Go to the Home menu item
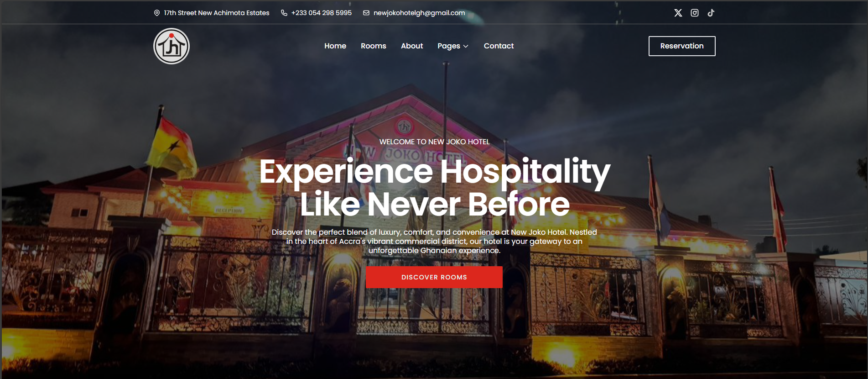The width and height of the screenshot is (868, 379). 335,46
